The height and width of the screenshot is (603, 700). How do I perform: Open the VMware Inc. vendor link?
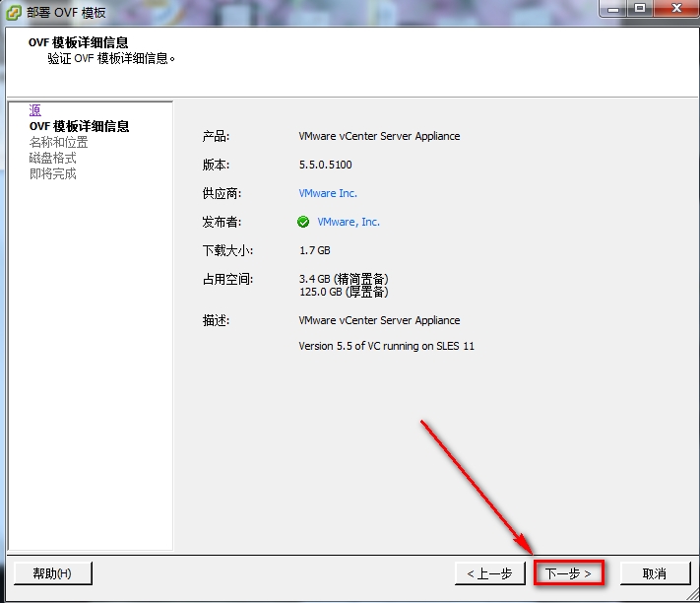click(x=328, y=193)
